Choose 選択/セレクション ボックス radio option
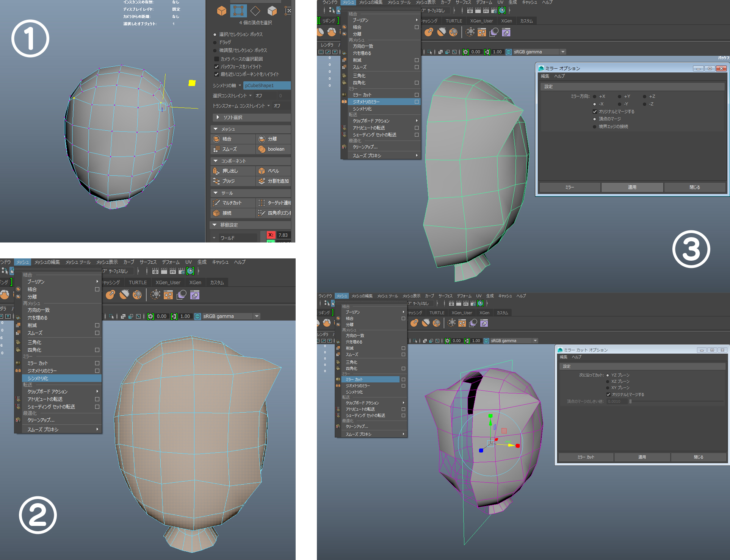This screenshot has height=560, width=730. (x=215, y=34)
